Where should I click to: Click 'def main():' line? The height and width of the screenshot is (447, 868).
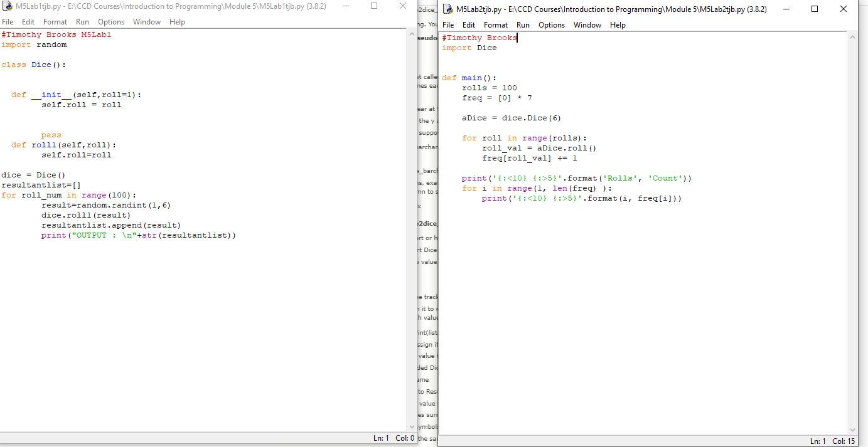click(x=469, y=78)
